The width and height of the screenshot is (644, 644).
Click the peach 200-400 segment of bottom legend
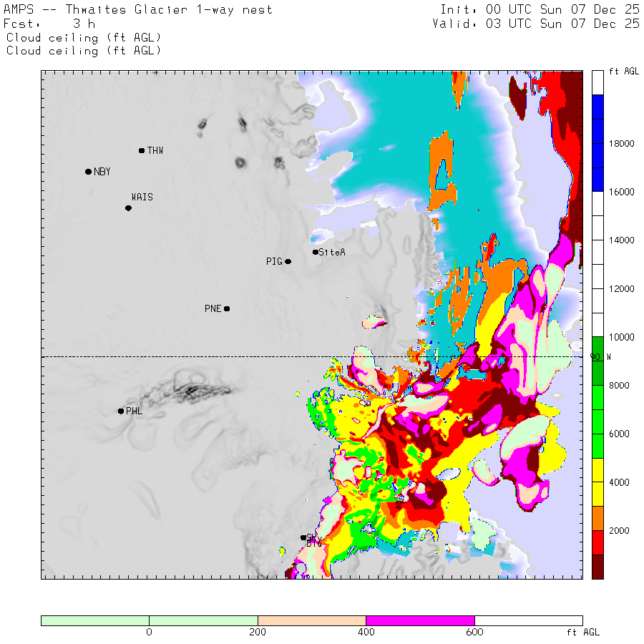(312, 620)
